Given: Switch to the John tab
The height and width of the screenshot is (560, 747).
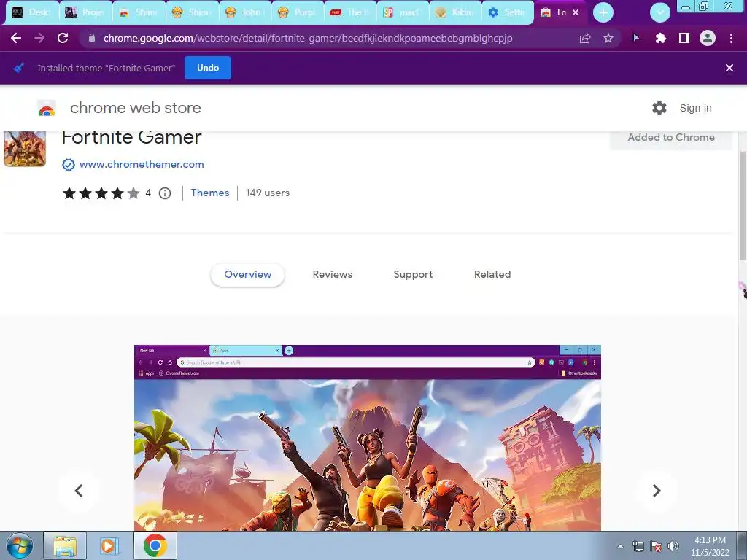Looking at the screenshot, I should [x=244, y=12].
